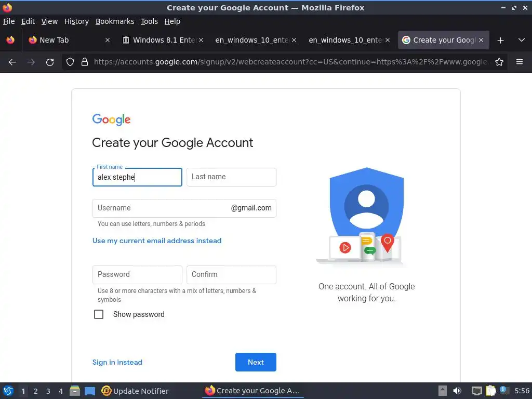Image resolution: width=532 pixels, height=399 pixels.
Task: Close the Create your Google Account tab
Action: click(x=481, y=40)
